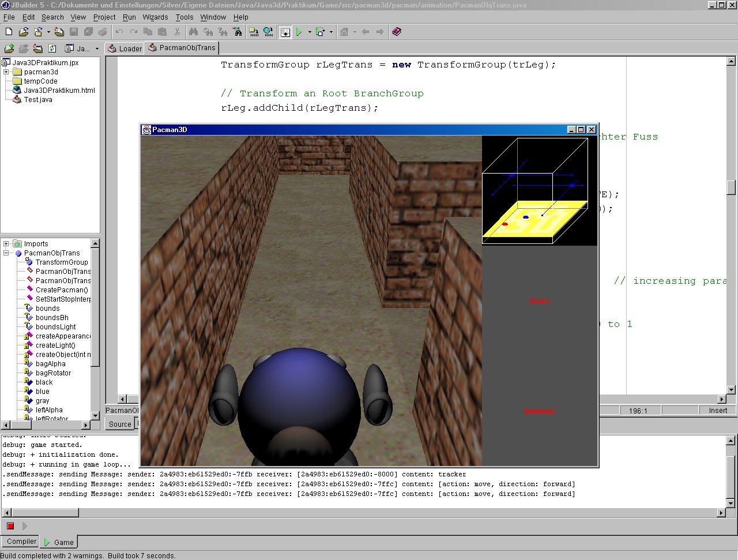Image resolution: width=738 pixels, height=560 pixels.
Task: Expand the Imports node in structure tree
Action: click(6, 244)
